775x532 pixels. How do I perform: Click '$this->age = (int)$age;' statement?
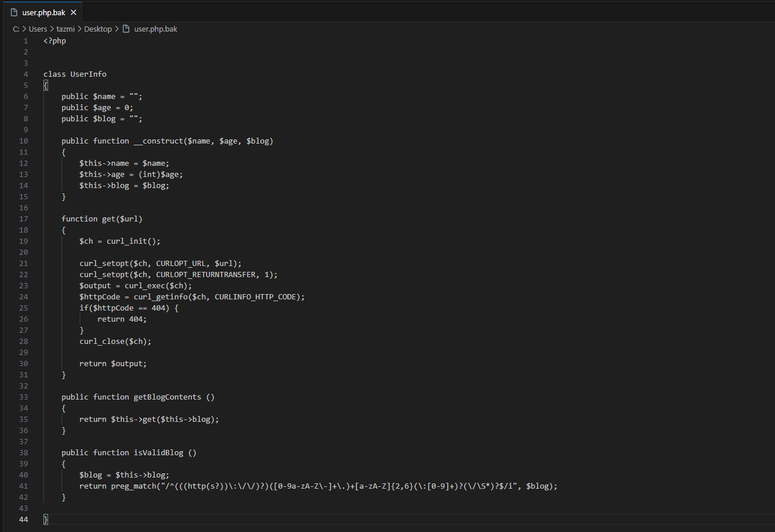(x=131, y=175)
